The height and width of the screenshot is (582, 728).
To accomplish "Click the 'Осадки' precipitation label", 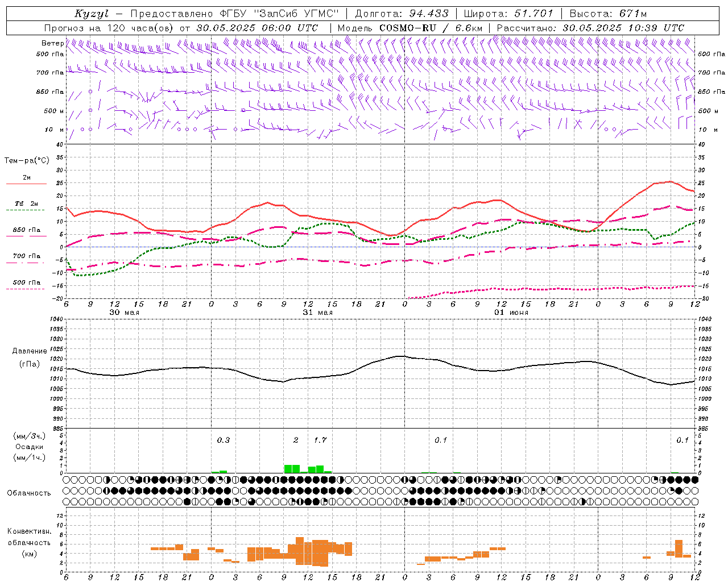I will pos(30,447).
